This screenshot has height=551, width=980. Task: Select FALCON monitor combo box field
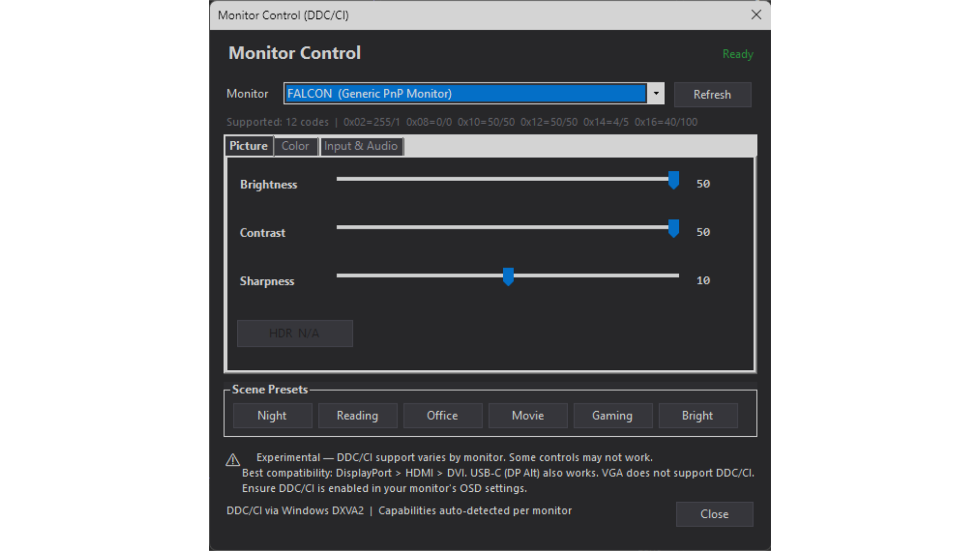click(465, 93)
